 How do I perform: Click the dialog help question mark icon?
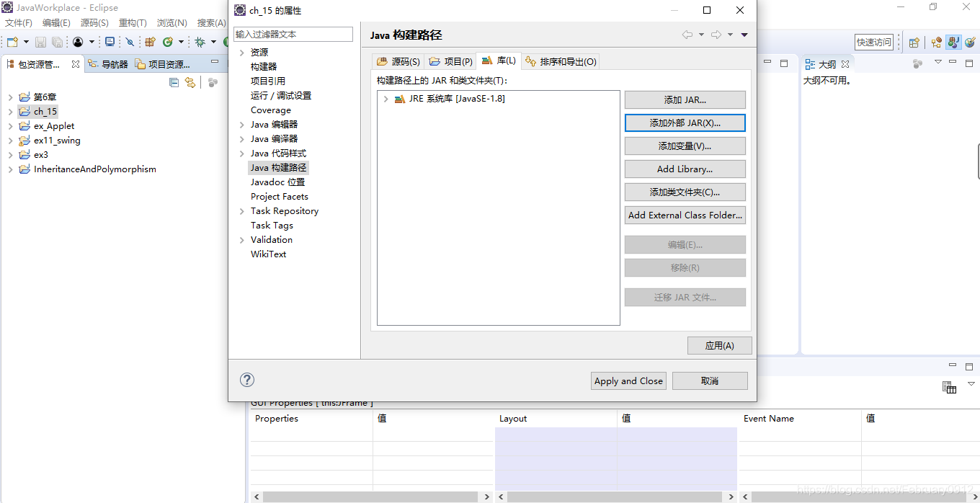(247, 380)
